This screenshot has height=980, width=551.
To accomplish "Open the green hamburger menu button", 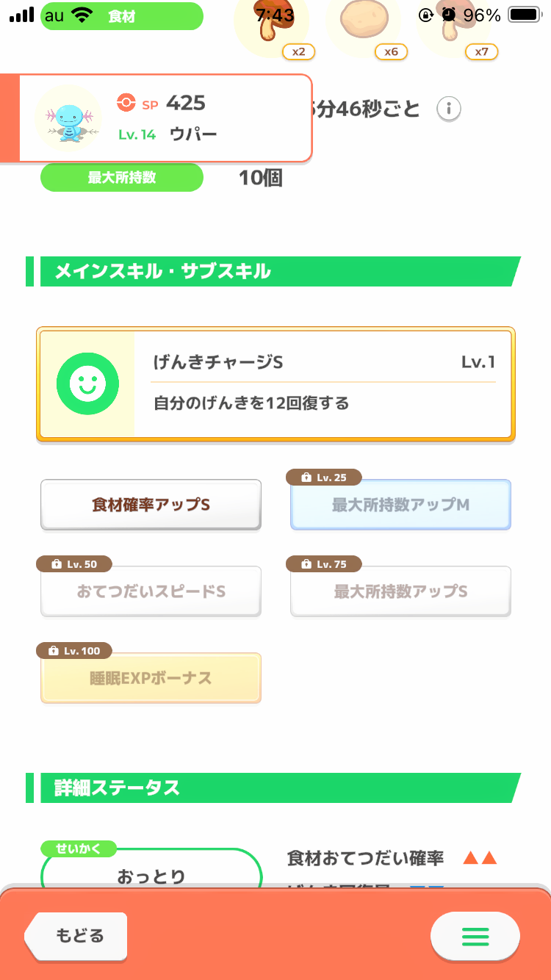I will [x=475, y=936].
